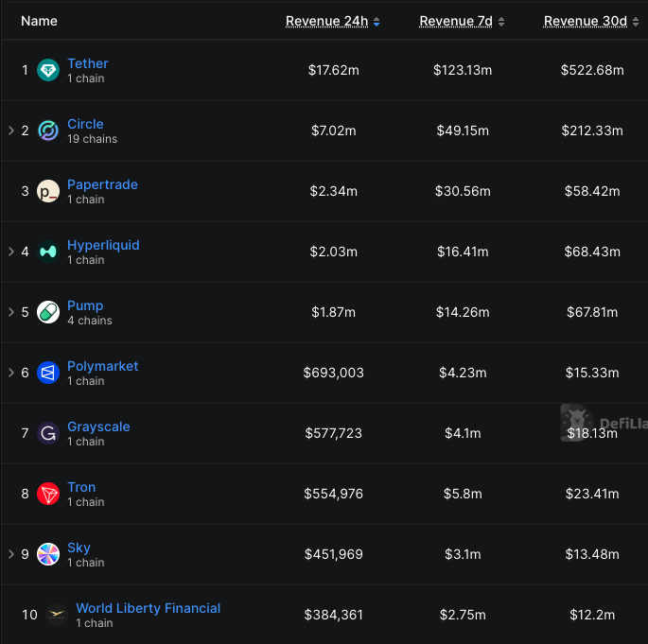Viewport: 648px width, 644px height.
Task: Select World Liberty Financial's $2.75m revenue
Action: tap(463, 615)
